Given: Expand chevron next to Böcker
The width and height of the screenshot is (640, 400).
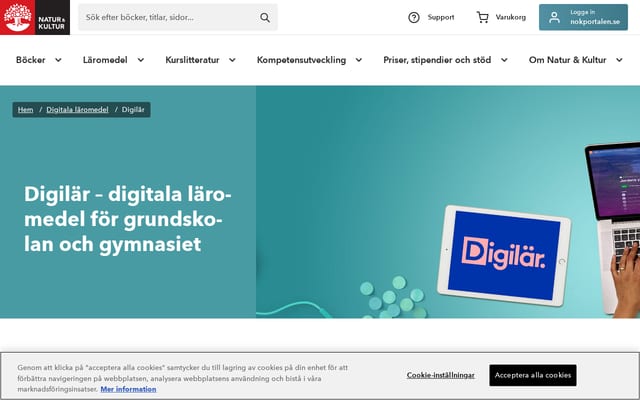Looking at the screenshot, I should pos(58,60).
